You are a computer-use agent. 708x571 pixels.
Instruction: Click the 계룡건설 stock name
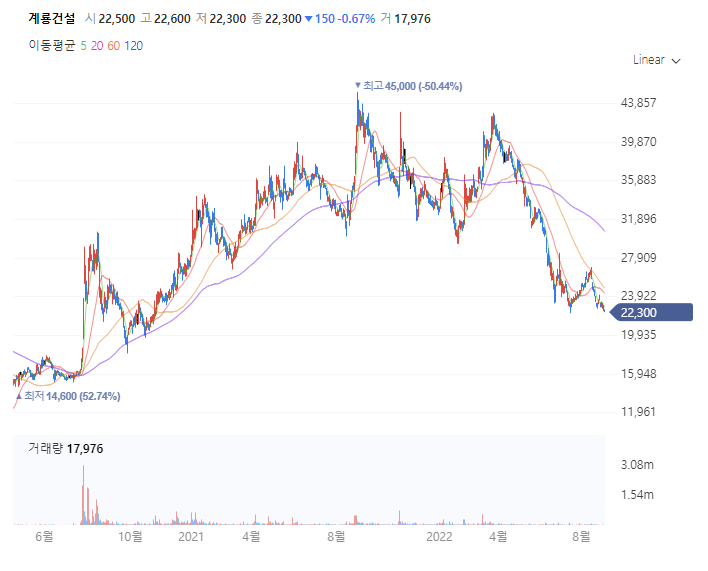(x=51, y=19)
